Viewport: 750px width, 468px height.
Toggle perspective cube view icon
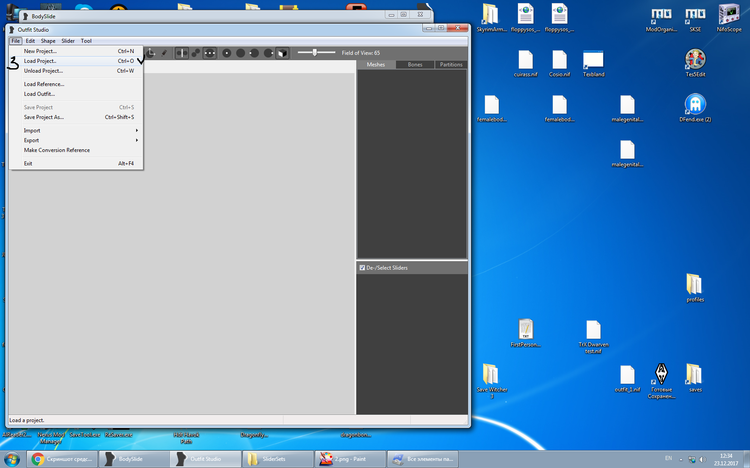tap(282, 53)
